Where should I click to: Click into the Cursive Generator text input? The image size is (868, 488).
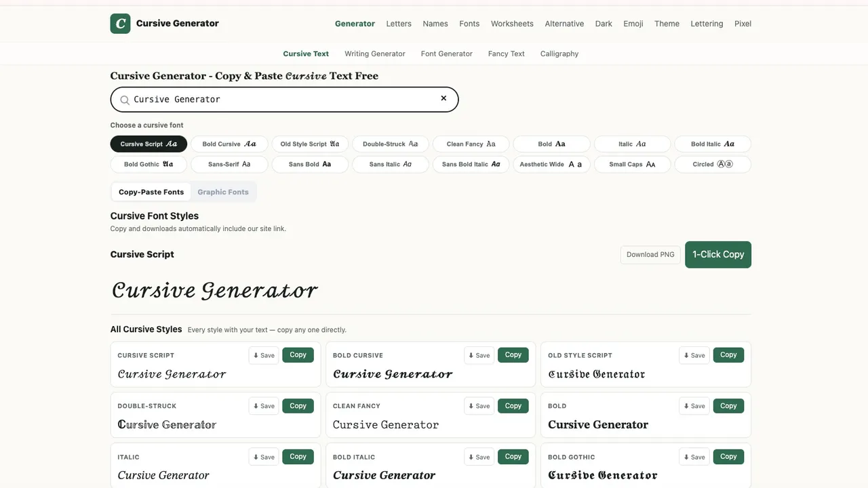click(285, 100)
